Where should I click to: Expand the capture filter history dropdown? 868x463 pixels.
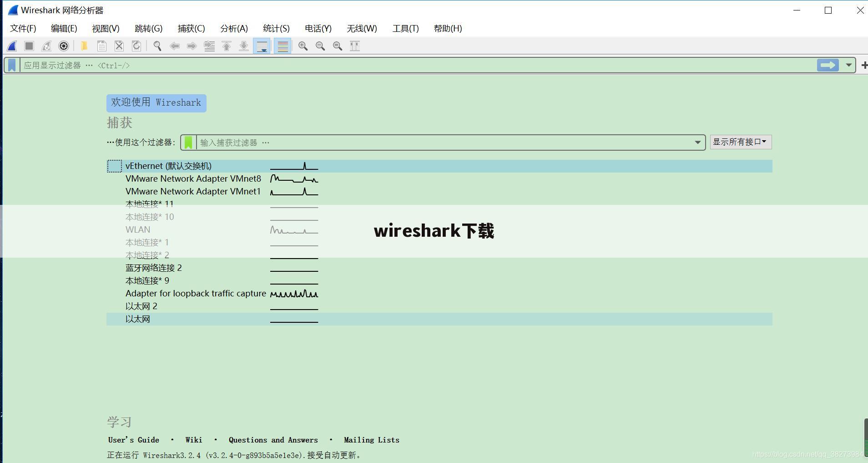pyautogui.click(x=697, y=142)
